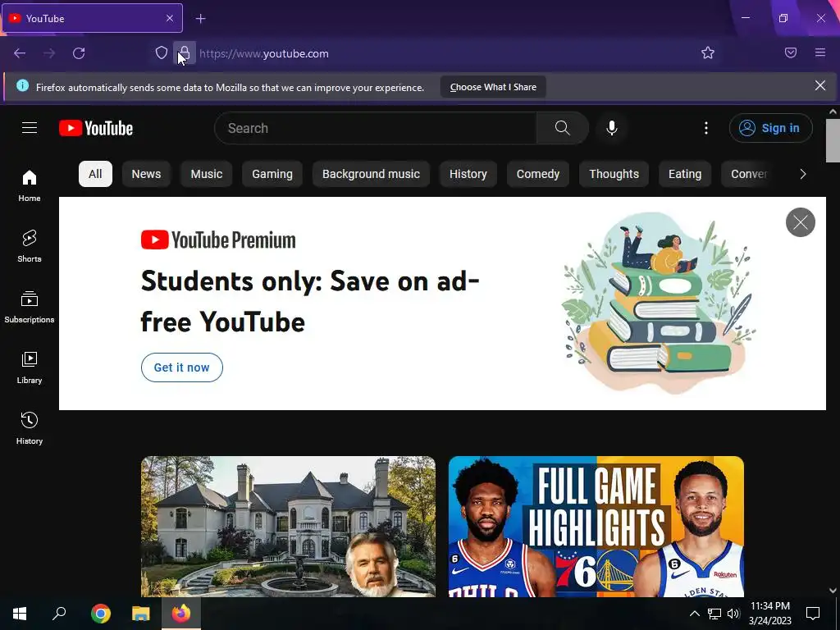Dismiss the Firefox data notification bar
Image resolution: width=840 pixels, height=630 pixels.
[x=819, y=85]
